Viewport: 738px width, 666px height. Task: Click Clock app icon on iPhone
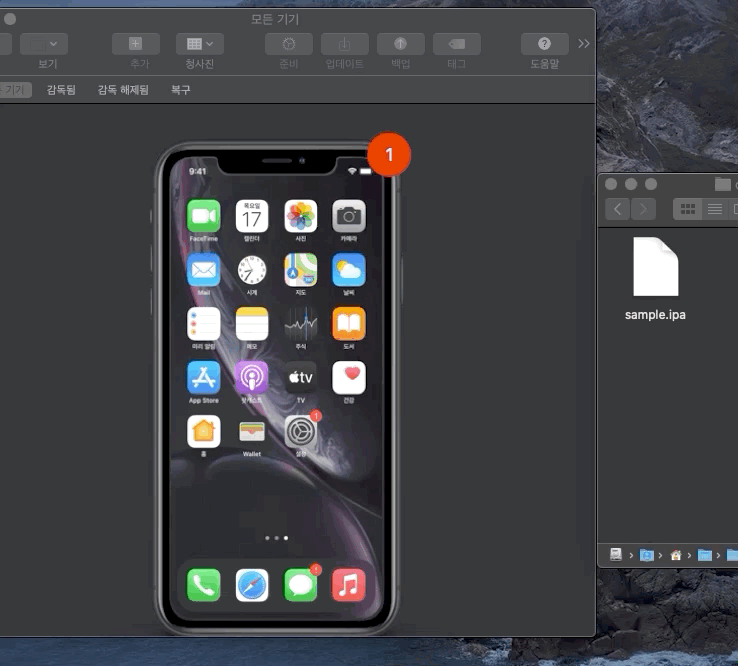pyautogui.click(x=252, y=270)
